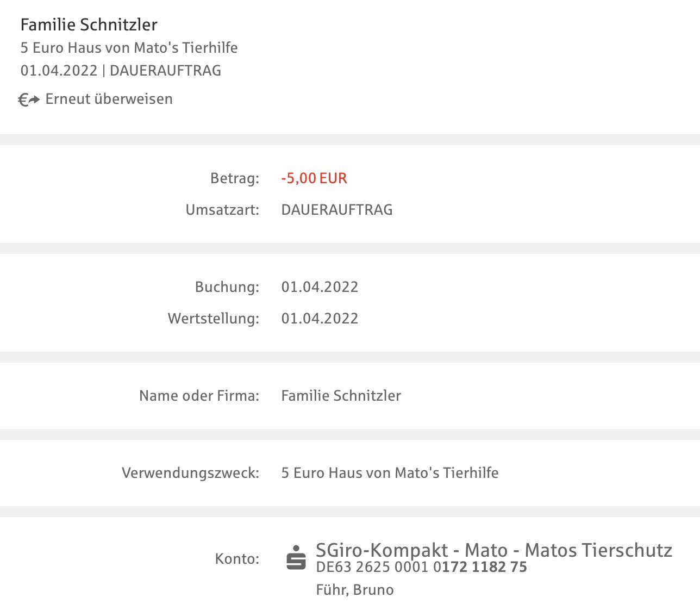Click the Sparkasse logo icon beside the account
The height and width of the screenshot is (610, 700).
point(296,558)
